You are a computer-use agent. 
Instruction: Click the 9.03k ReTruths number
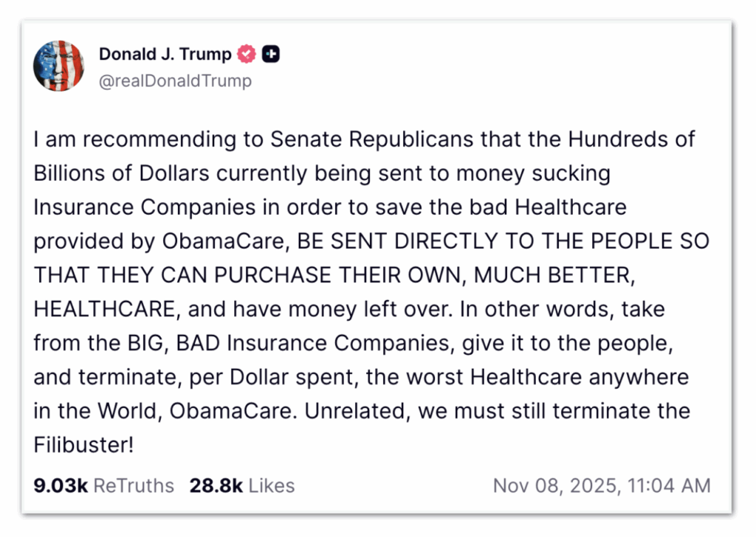coord(61,485)
